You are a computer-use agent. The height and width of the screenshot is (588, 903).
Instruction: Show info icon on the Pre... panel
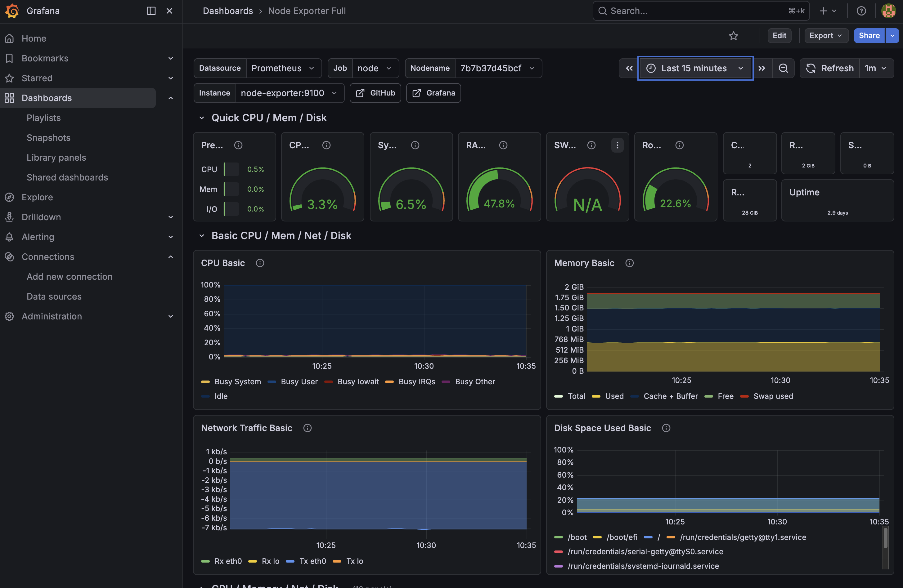pyautogui.click(x=238, y=145)
